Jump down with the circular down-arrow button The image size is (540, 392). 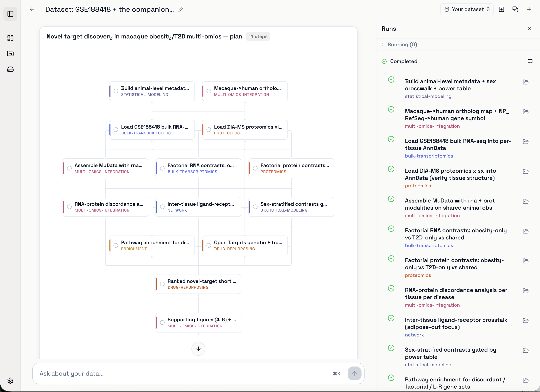coord(198,349)
